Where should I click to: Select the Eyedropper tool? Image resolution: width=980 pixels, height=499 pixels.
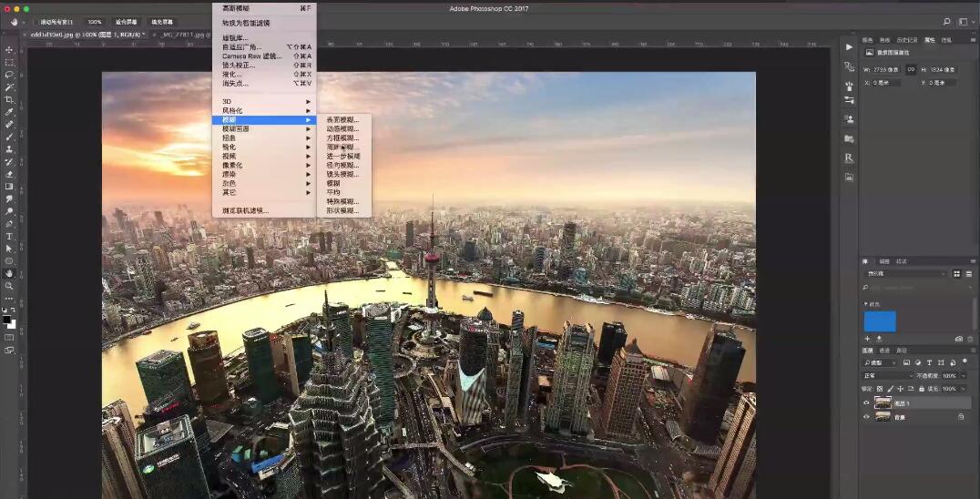9,112
